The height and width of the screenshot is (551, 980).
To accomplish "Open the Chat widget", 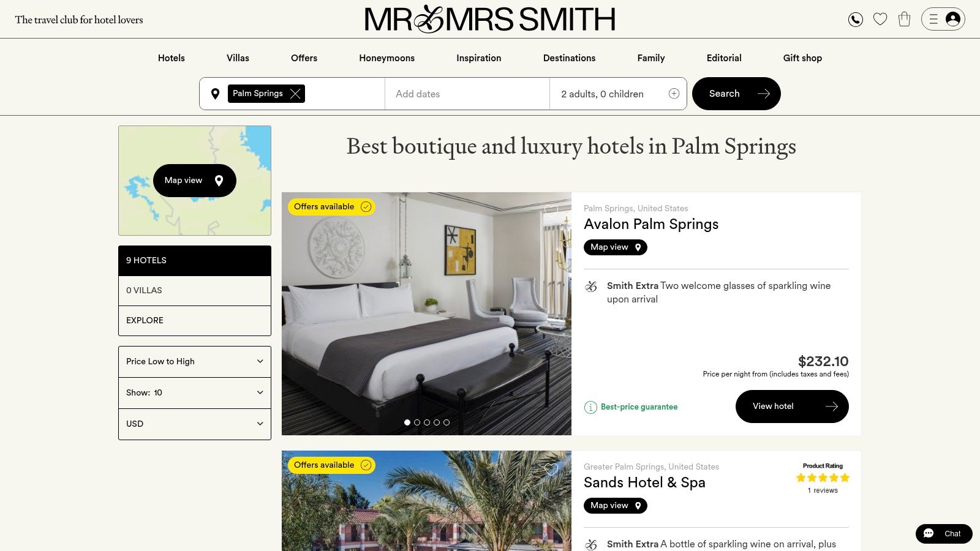I will pyautogui.click(x=944, y=534).
